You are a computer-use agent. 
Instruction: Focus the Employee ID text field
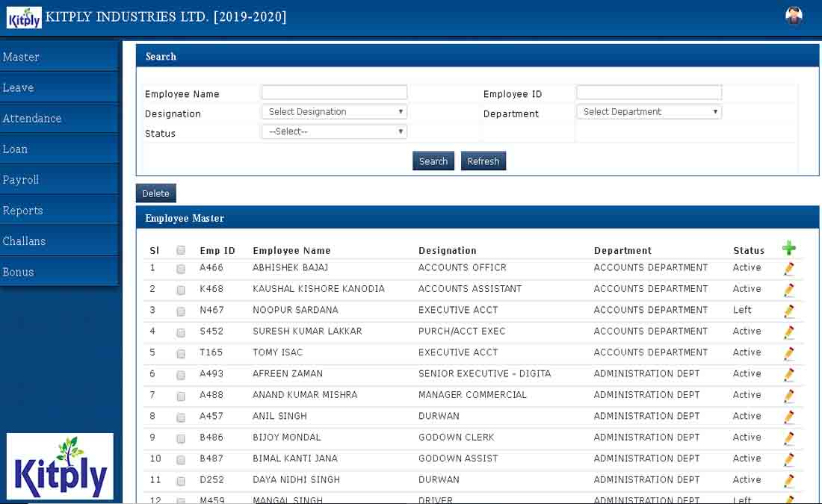[x=649, y=93]
